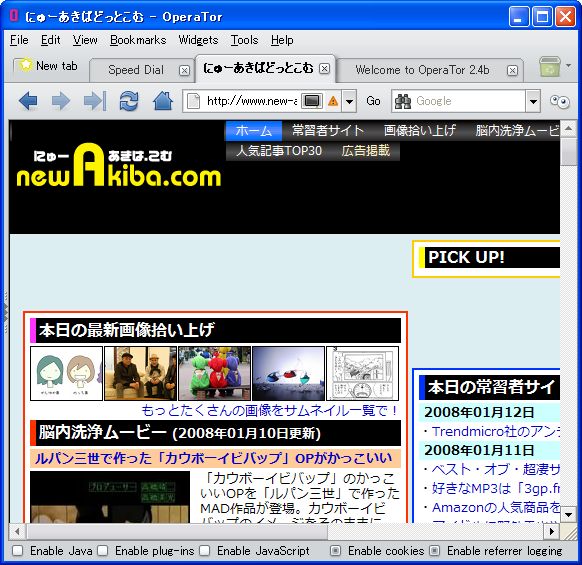The height and width of the screenshot is (565, 582).
Task: Expand the arrow next to trash can
Action: [x=568, y=66]
